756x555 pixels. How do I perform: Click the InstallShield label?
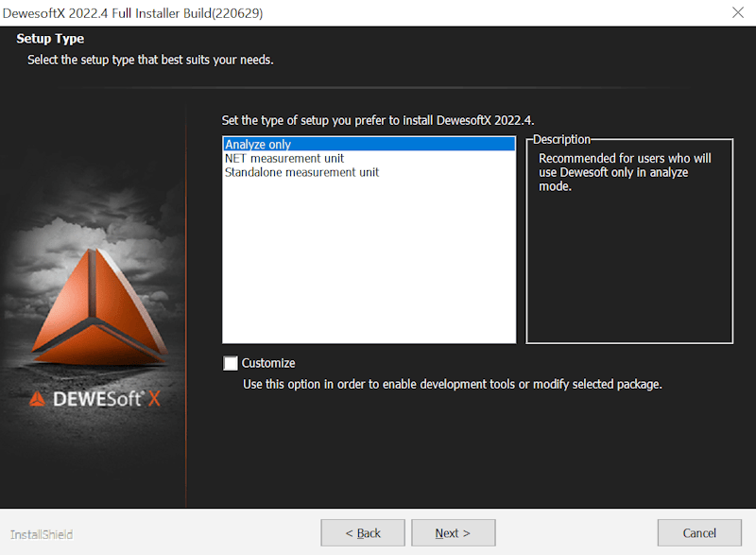coord(42,535)
